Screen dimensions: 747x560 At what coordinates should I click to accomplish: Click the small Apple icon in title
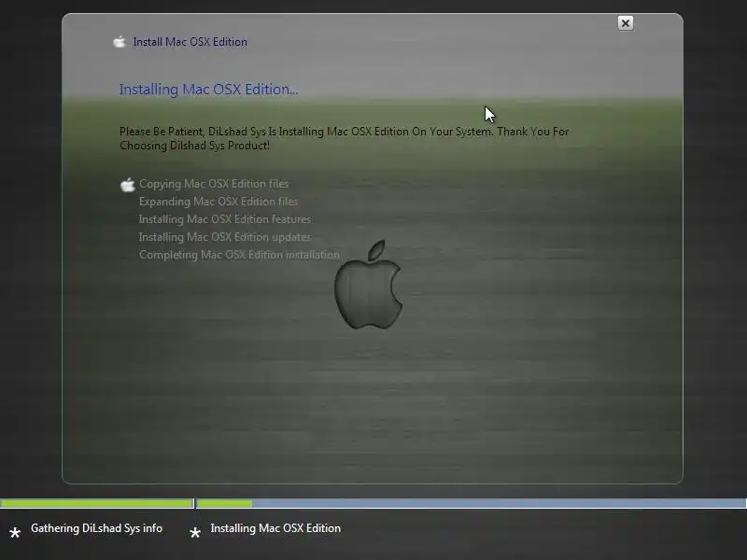pos(120,42)
